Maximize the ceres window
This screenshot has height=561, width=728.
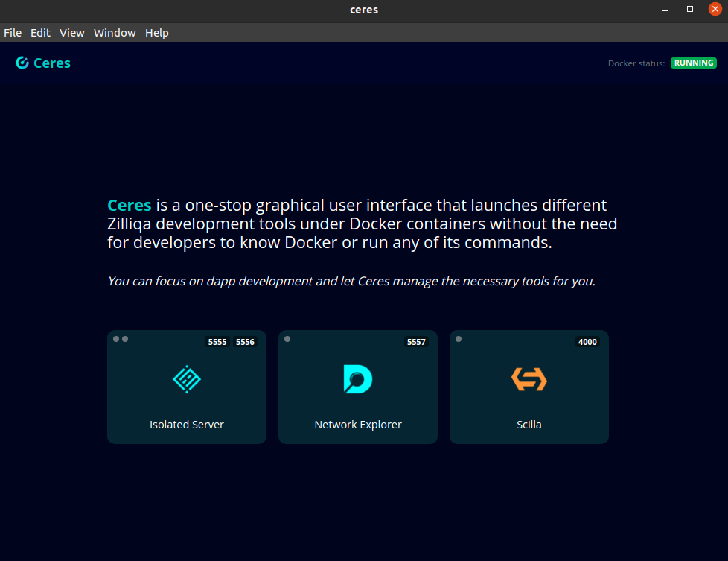pos(690,9)
